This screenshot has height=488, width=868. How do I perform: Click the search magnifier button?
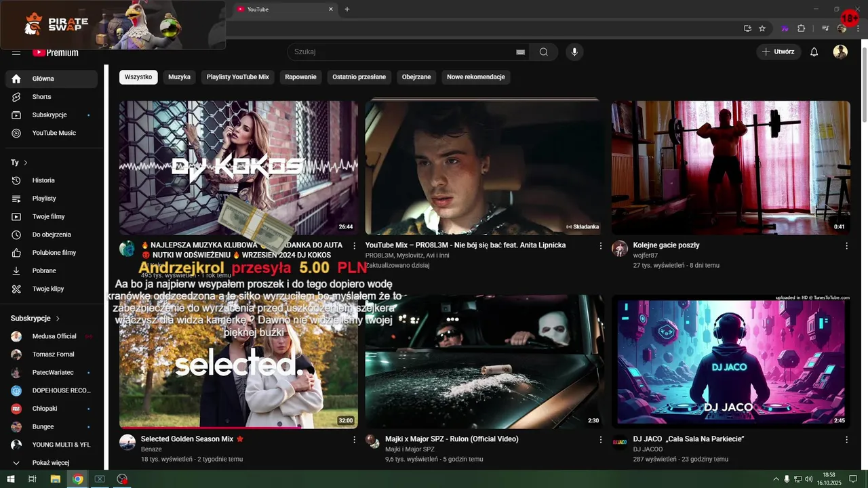pos(544,52)
